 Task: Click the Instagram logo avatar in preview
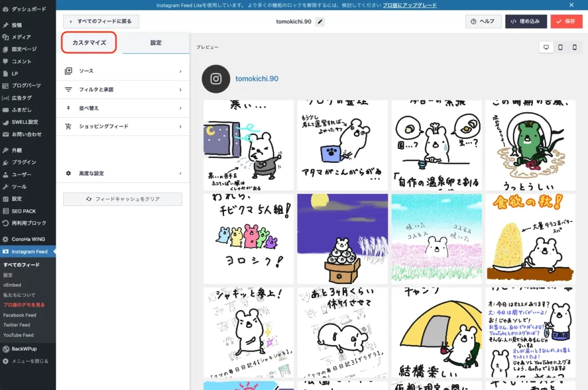pos(216,79)
